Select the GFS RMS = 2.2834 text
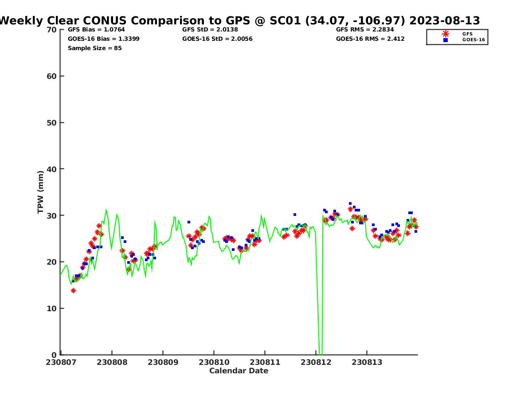 coord(365,30)
